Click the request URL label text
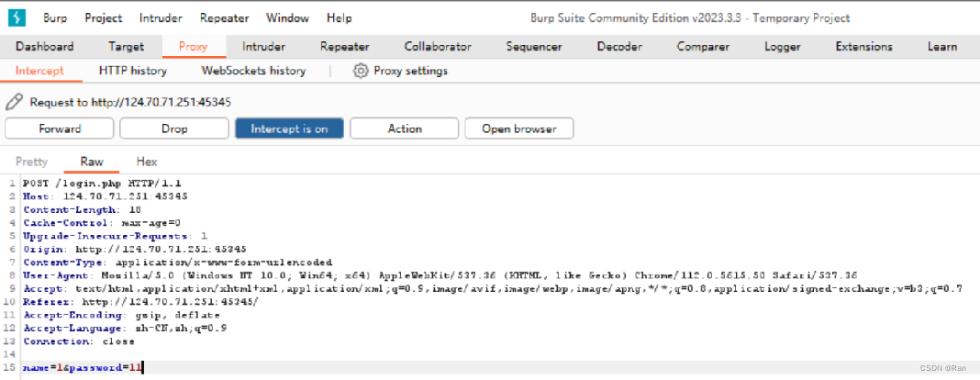Viewport: 980px width, 380px height. pos(130,102)
